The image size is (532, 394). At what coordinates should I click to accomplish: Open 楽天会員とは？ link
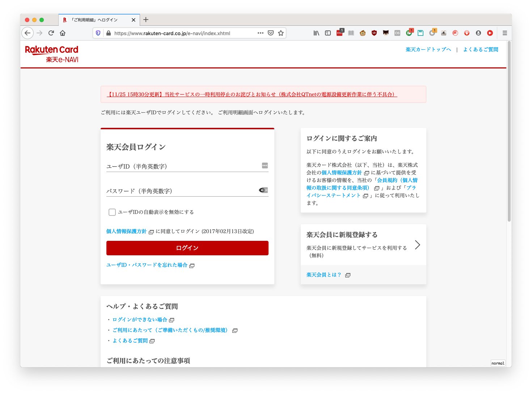pos(324,275)
